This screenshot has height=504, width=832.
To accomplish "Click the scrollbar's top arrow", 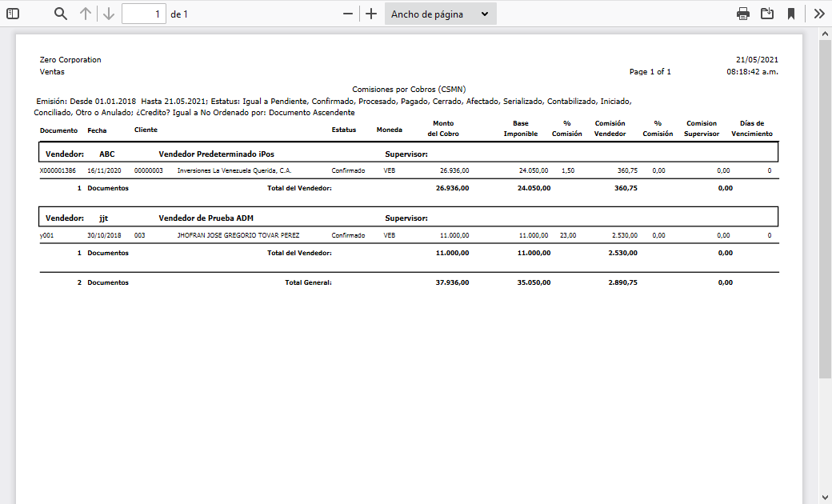I will tap(824, 34).
